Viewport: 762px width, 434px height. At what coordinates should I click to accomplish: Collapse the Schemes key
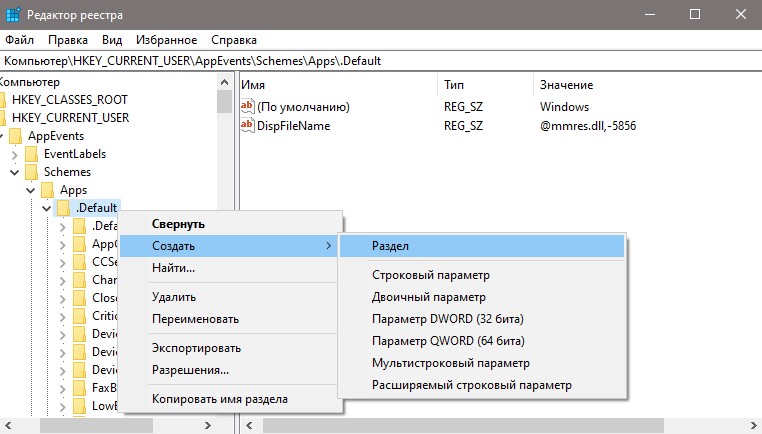[15, 173]
